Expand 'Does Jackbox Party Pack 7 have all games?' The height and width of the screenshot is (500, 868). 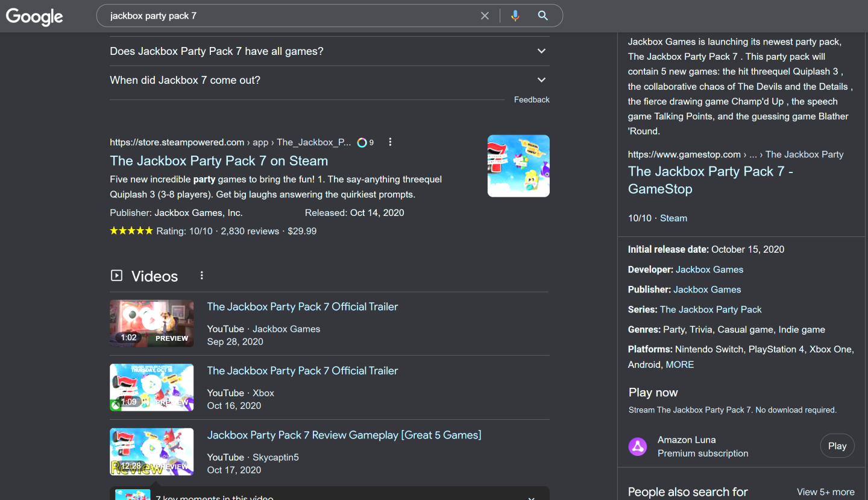(x=541, y=51)
